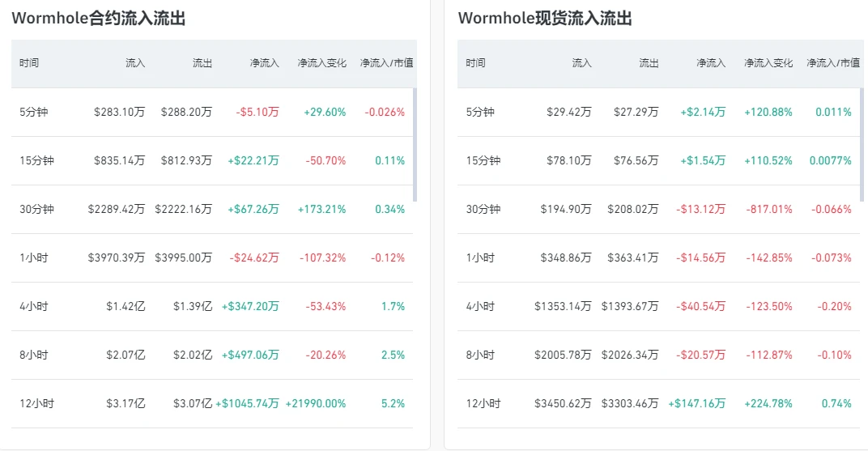Screen dimensions: 868x451
Task: Click the -142.85% change value
Action: tap(769, 258)
